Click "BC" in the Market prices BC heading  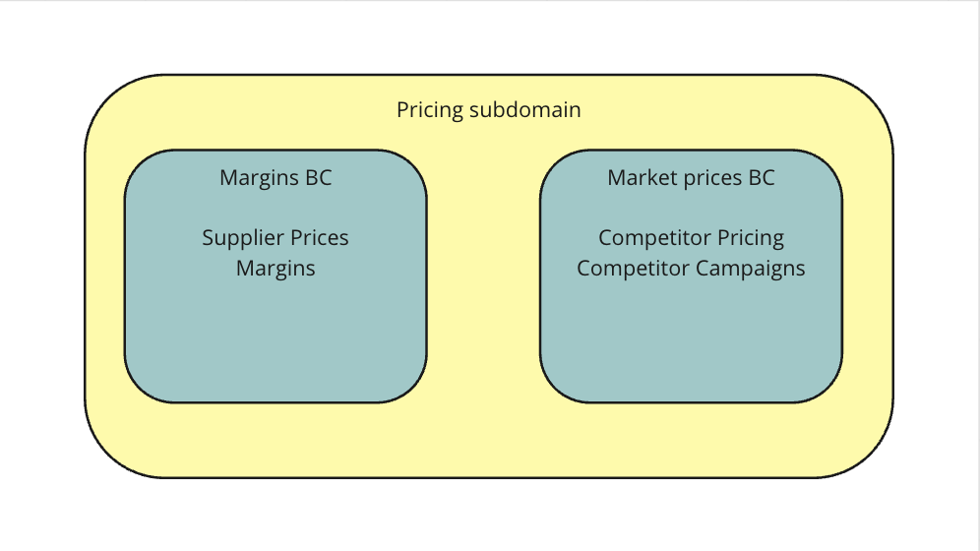[761, 178]
